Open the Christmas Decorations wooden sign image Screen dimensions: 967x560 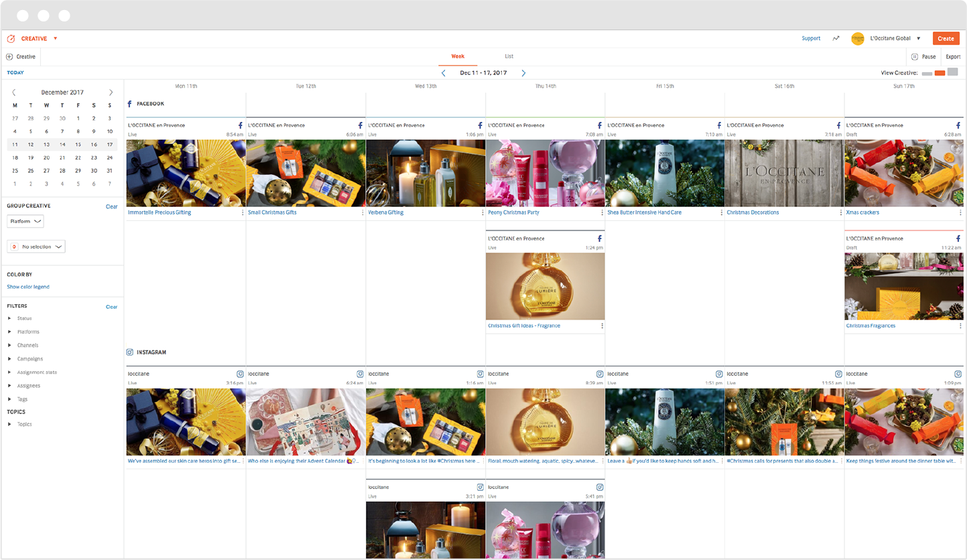(x=785, y=173)
